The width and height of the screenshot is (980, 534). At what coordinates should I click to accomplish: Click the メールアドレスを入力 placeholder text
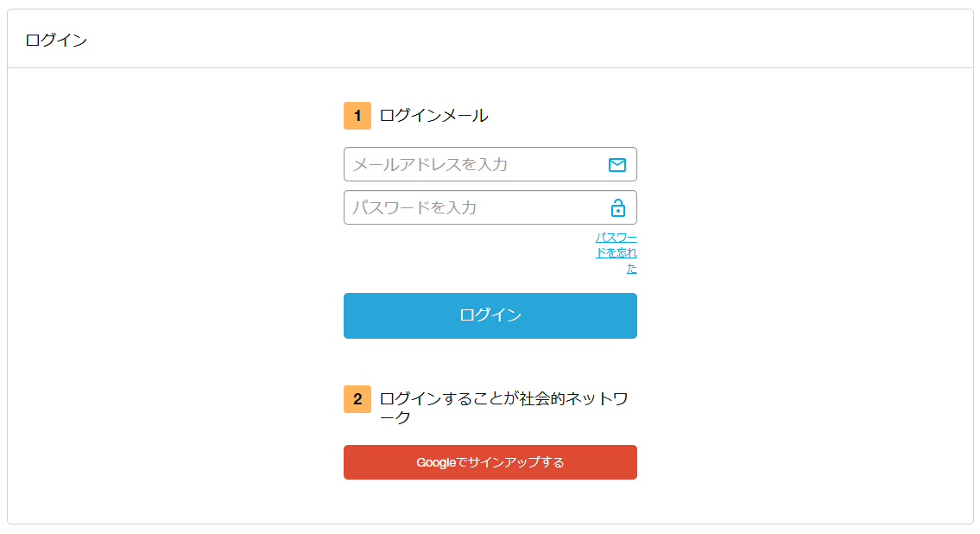[x=430, y=164]
